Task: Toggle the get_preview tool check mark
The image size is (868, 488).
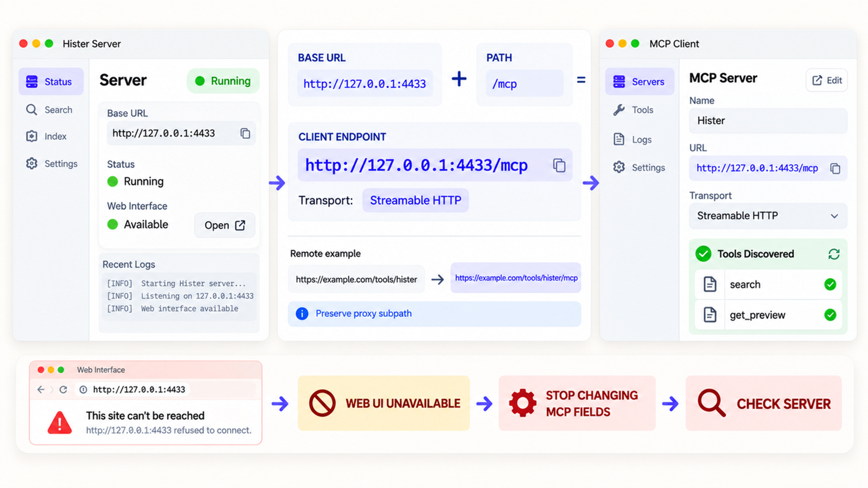Action: point(830,314)
